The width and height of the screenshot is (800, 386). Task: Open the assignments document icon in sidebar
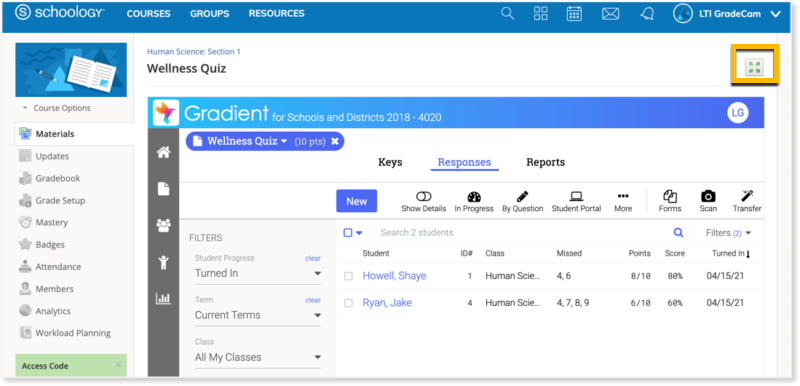point(163,189)
